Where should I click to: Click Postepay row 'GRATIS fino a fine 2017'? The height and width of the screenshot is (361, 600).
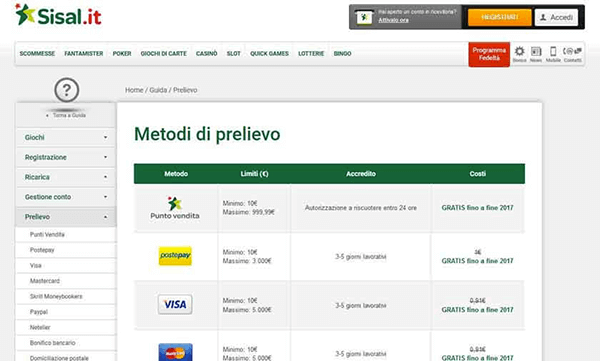point(478,261)
